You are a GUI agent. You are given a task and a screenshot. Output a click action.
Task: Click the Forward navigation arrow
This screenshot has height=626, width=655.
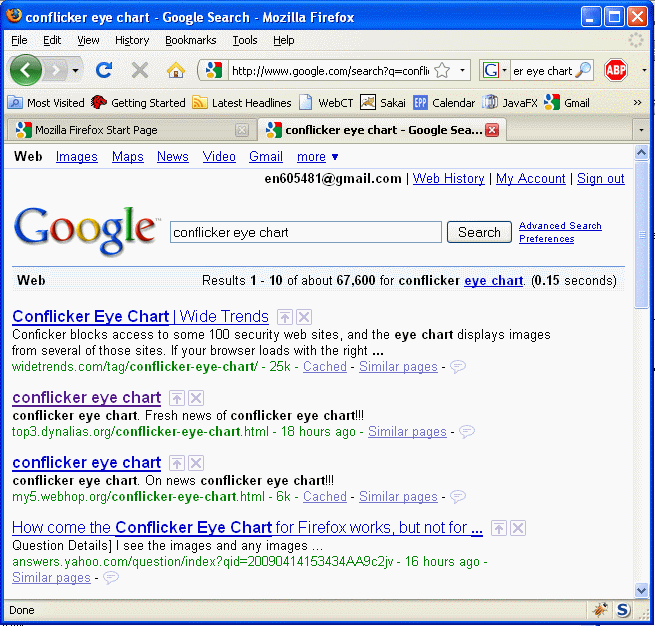coord(56,71)
